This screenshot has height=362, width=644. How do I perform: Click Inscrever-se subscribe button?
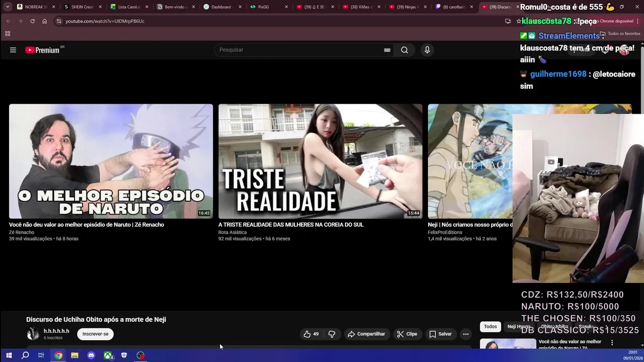tap(95, 334)
